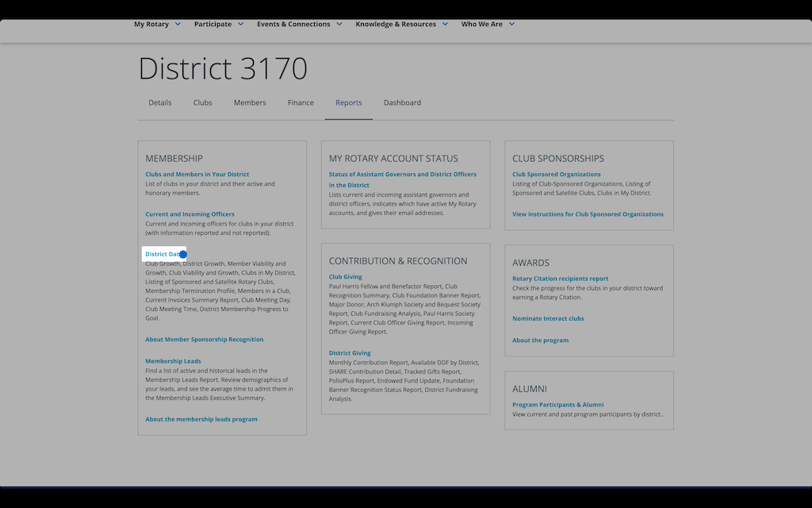Expand the Who We Are menu
This screenshot has width=812, height=508.
pos(488,24)
